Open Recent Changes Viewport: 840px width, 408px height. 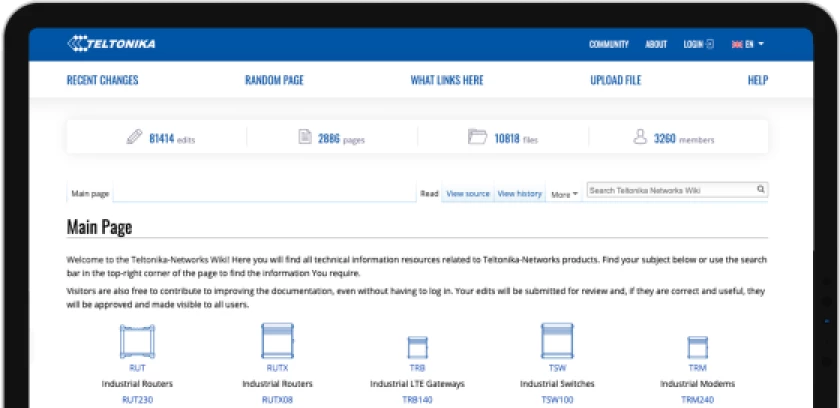click(x=102, y=80)
